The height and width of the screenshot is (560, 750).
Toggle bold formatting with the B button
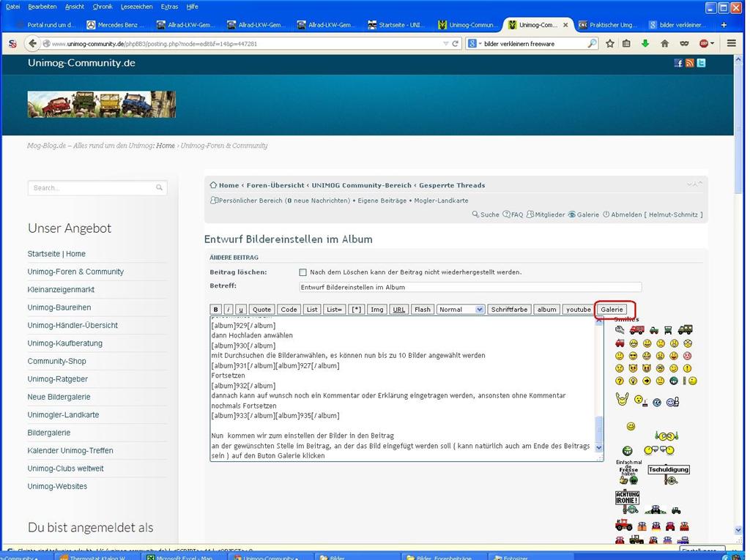tap(215, 310)
